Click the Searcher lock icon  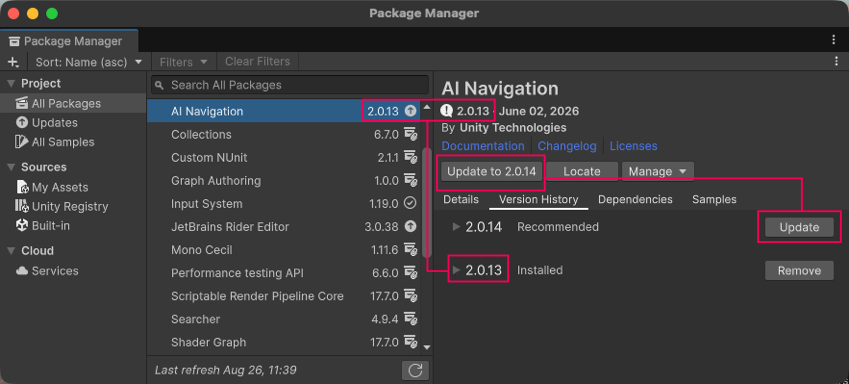[x=410, y=319]
